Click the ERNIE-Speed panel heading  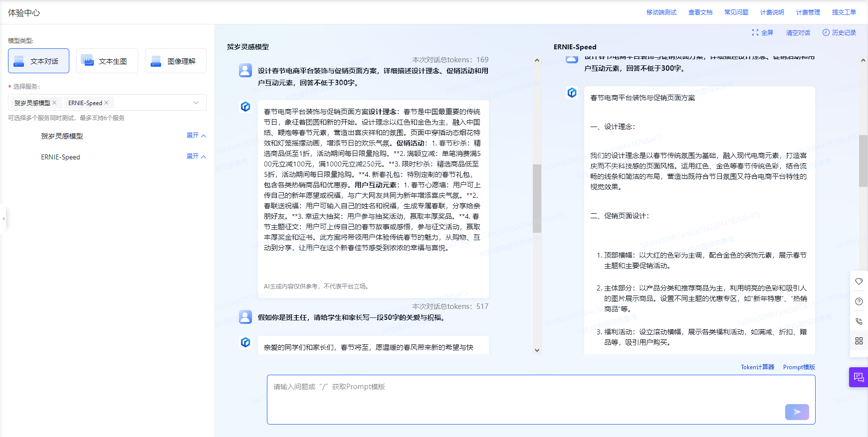pos(575,47)
